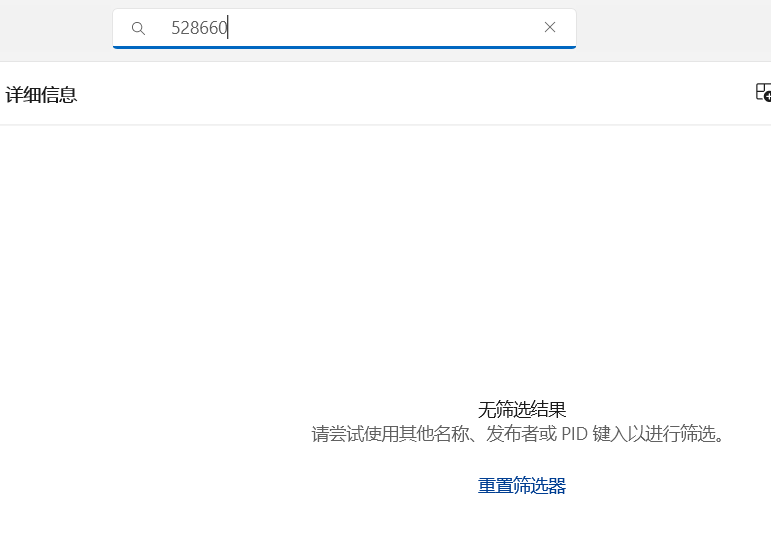Select the 详细信息 heading
771x536 pixels.
[41, 95]
